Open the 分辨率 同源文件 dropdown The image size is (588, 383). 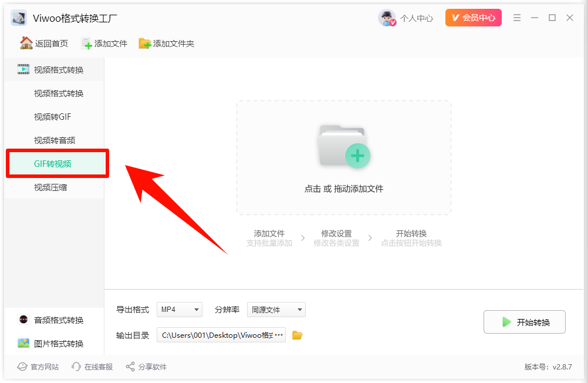276,310
